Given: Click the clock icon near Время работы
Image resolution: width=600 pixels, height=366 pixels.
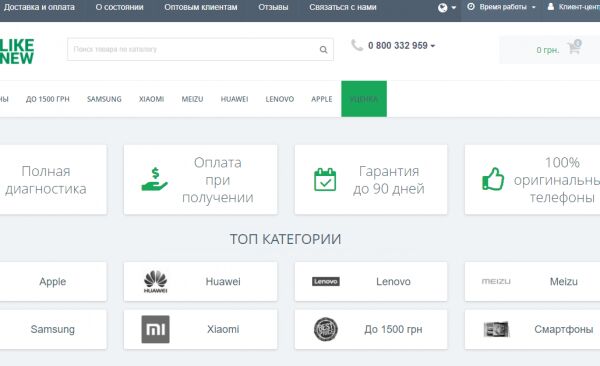Looking at the screenshot, I should pyautogui.click(x=471, y=7).
